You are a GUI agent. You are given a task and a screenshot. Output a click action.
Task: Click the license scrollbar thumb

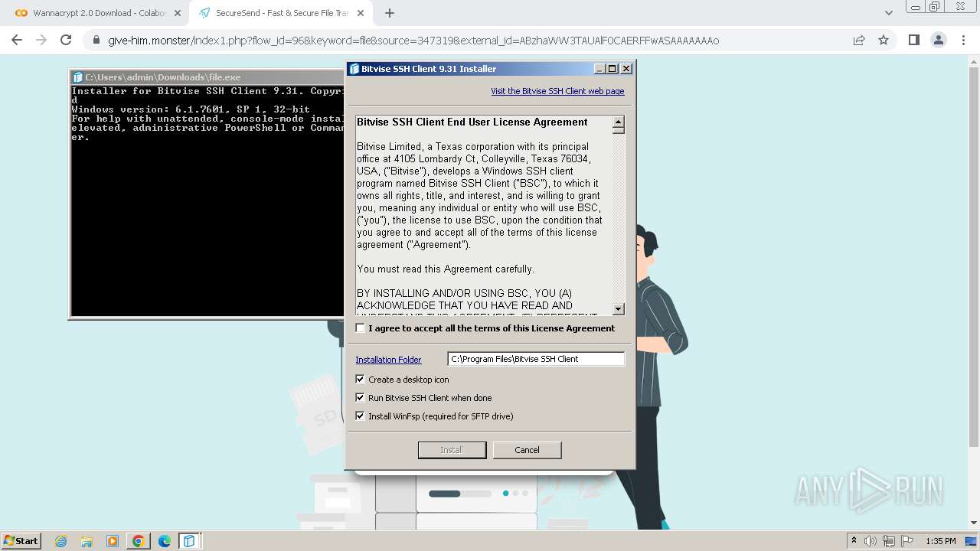[619, 130]
